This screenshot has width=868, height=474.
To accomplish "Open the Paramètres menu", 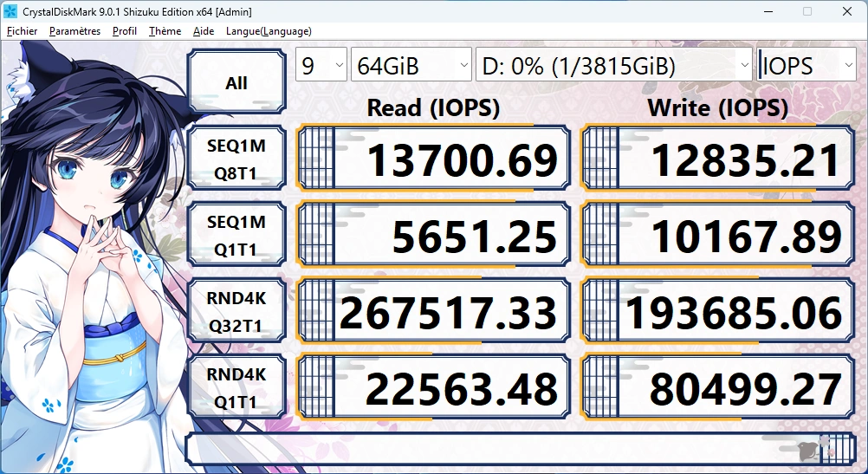I will tap(74, 31).
